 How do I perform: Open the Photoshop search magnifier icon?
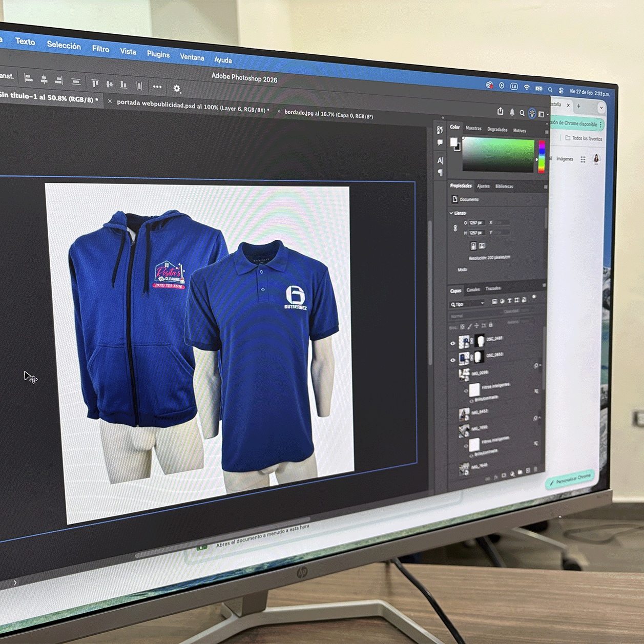click(x=522, y=113)
